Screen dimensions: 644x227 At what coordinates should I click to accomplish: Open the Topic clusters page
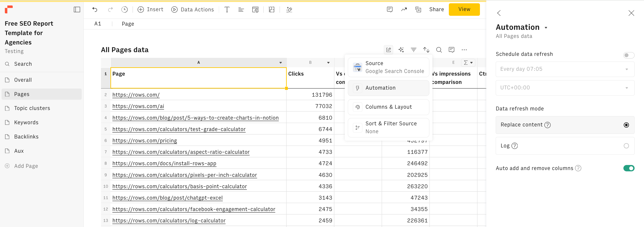[x=41, y=108]
